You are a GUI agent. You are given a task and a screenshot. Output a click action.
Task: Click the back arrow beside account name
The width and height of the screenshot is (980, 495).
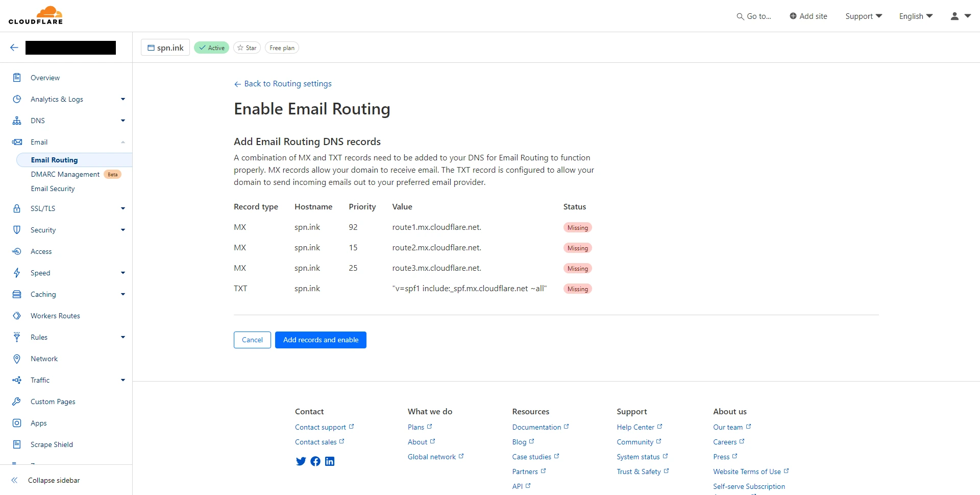[x=14, y=48]
